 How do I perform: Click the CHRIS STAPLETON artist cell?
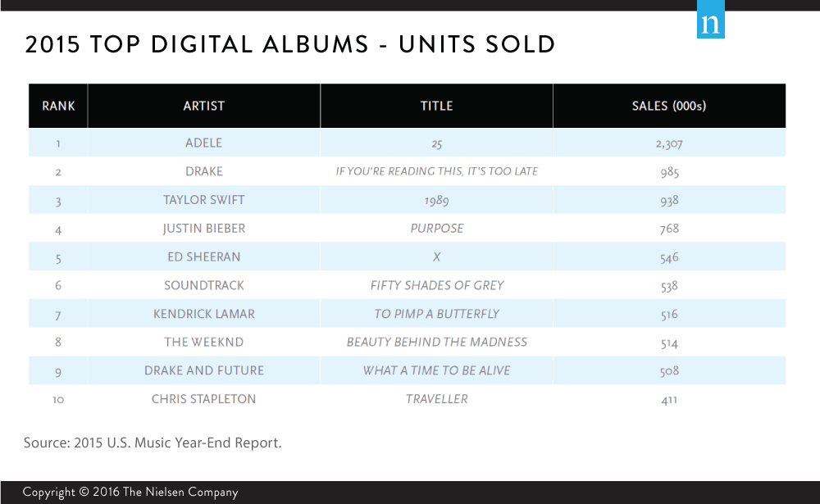(204, 399)
